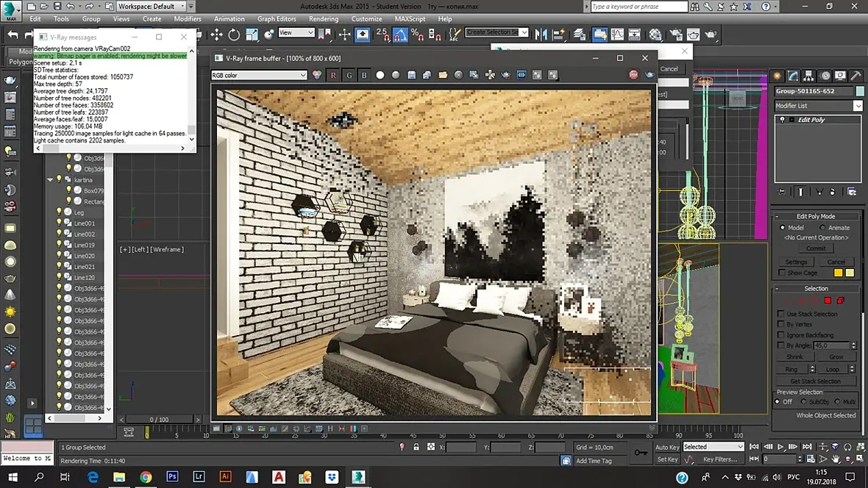Open the Rendering menu
This screenshot has width=868, height=488.
324,19
